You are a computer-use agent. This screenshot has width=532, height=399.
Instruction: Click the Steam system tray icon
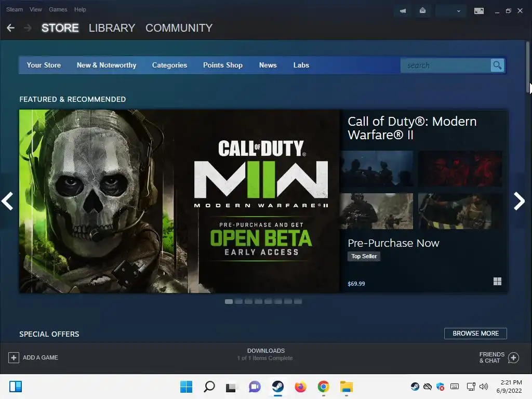click(415, 387)
